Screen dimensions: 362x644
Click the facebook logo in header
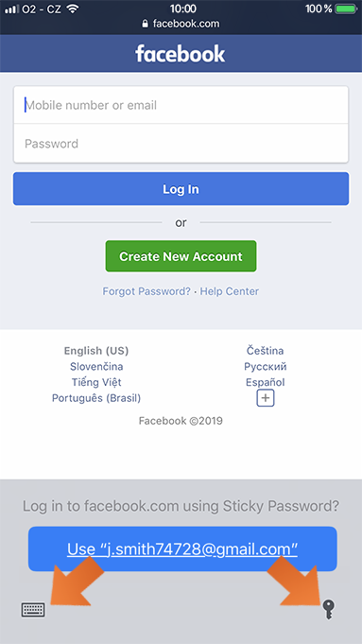coord(181,53)
